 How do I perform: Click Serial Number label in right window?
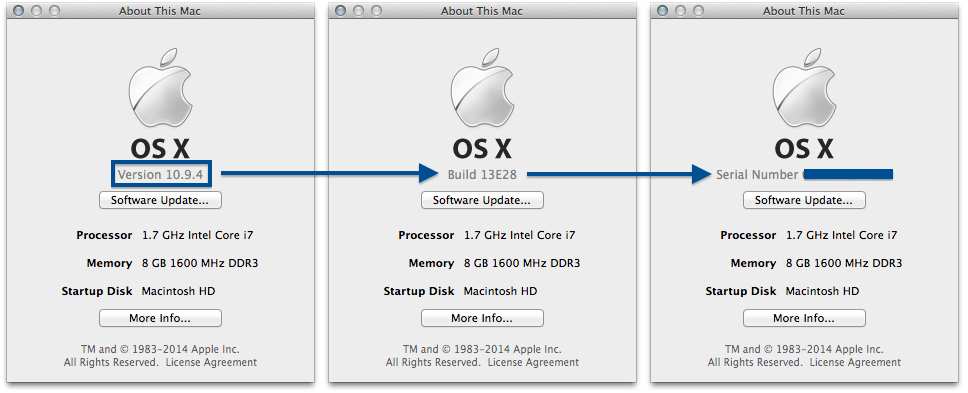pos(757,175)
